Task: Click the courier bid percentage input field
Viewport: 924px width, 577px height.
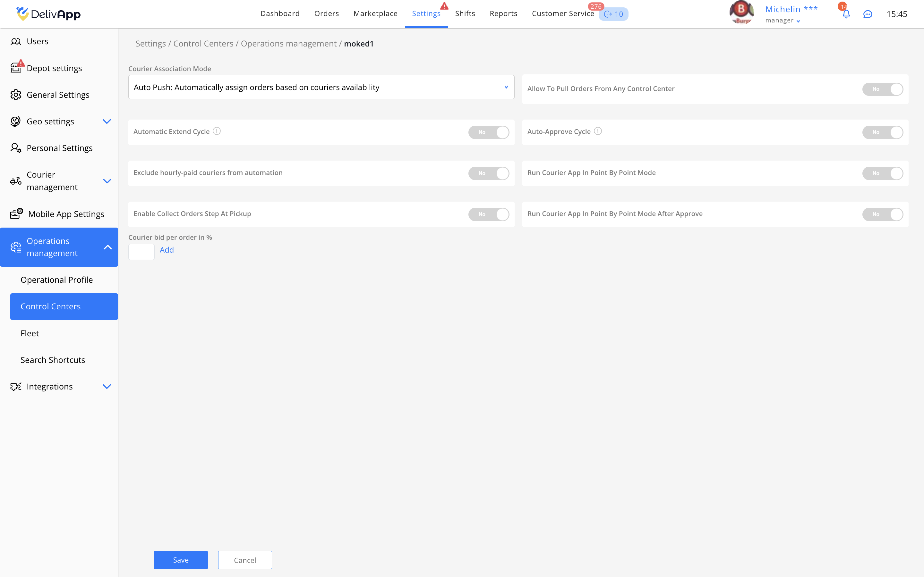Action: 141,252
